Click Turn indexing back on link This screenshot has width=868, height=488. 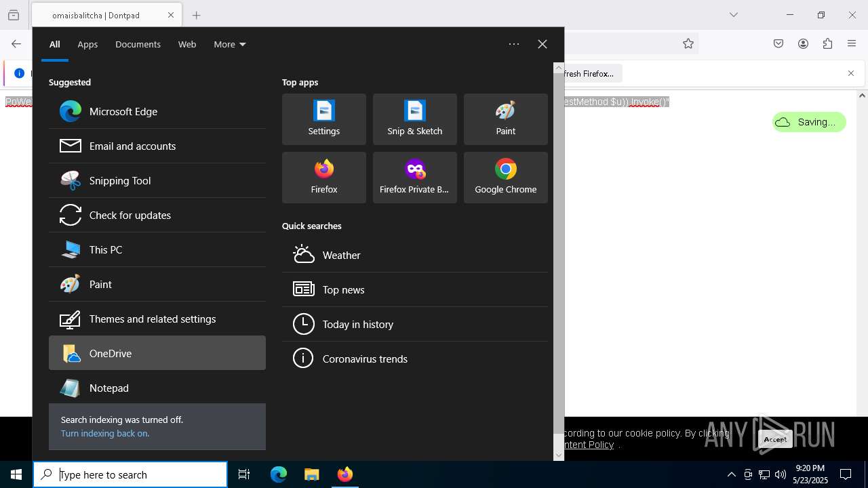[x=105, y=433]
